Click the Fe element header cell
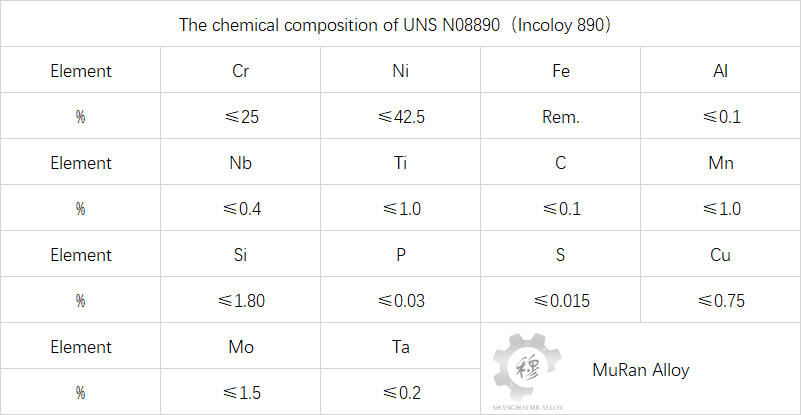This screenshot has height=415, width=801. (x=561, y=70)
